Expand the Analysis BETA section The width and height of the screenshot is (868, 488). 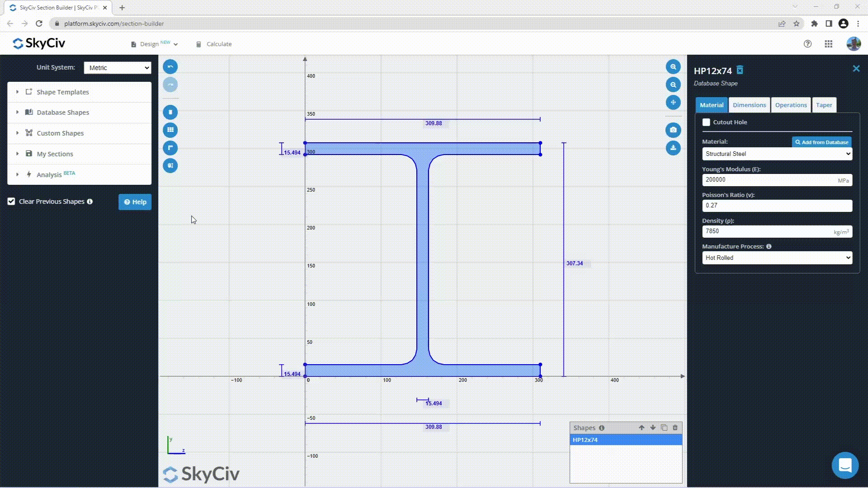click(17, 174)
